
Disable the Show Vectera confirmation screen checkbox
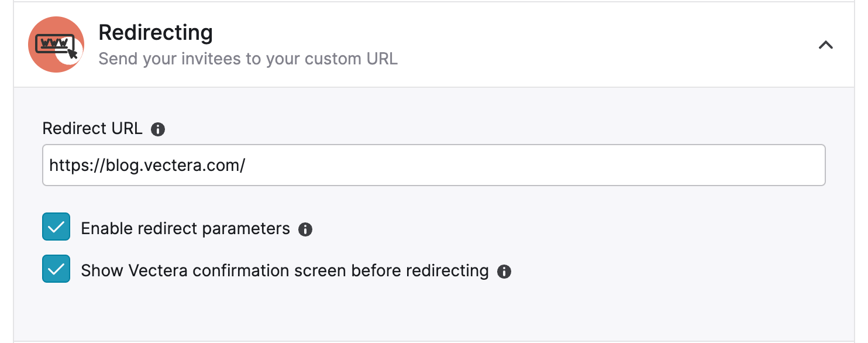point(56,269)
